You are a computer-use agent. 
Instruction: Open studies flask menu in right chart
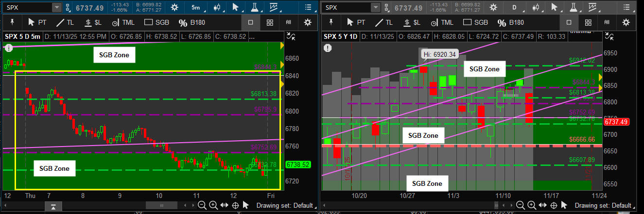573,7
